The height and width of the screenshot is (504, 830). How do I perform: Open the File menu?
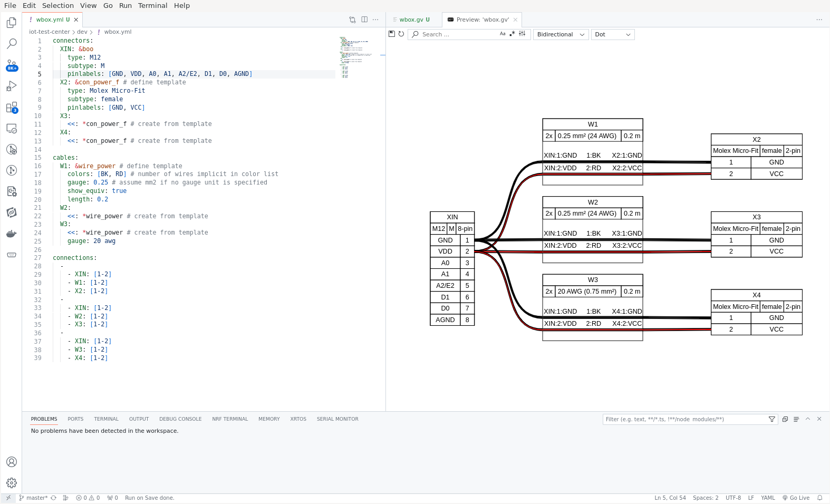click(10, 5)
